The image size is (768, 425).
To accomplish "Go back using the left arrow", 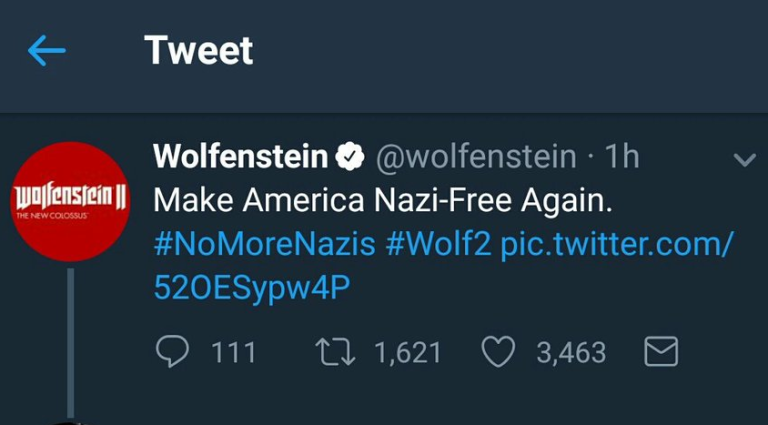I will click(x=46, y=51).
